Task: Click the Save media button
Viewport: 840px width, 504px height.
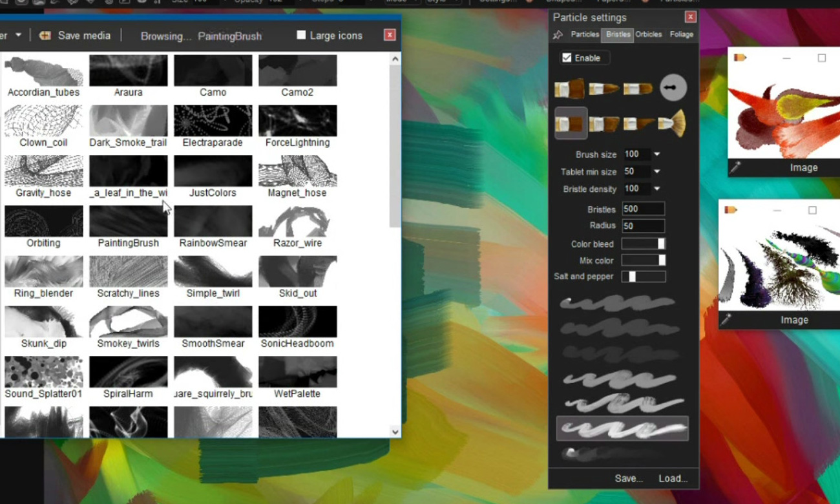Action: coord(75,36)
